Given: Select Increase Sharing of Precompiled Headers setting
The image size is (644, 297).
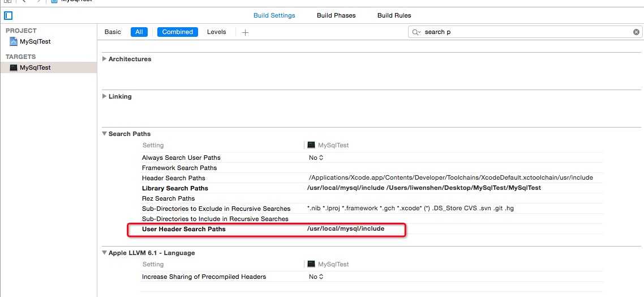Looking at the screenshot, I should point(204,277).
